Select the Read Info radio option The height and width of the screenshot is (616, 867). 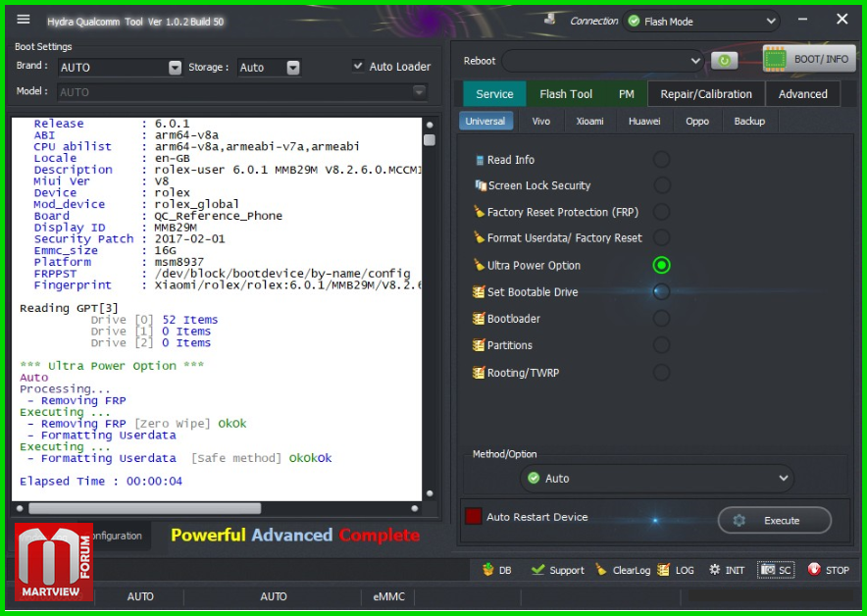tap(662, 159)
